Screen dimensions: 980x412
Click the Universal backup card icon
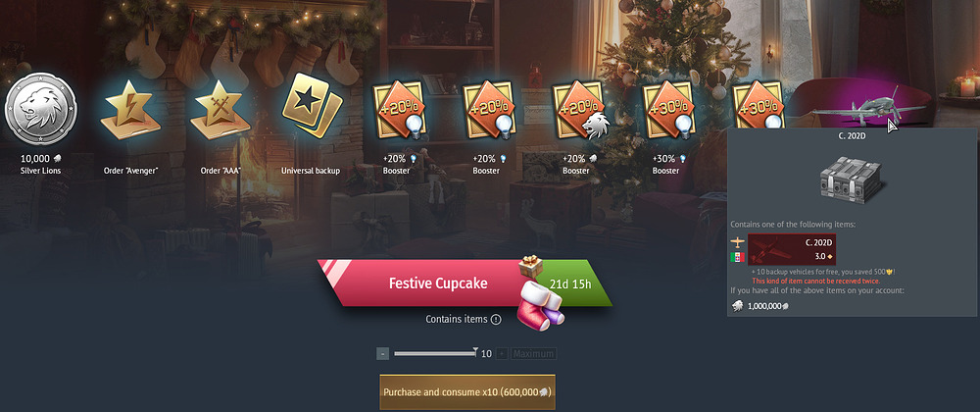(x=312, y=106)
